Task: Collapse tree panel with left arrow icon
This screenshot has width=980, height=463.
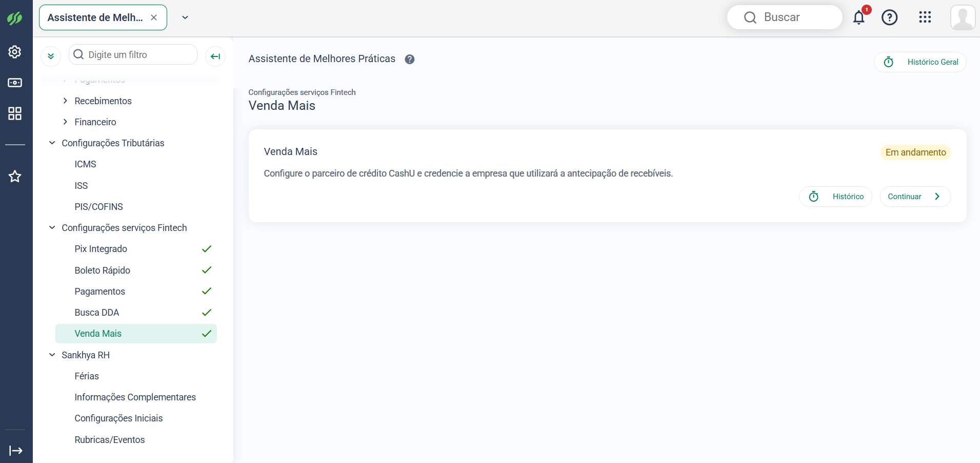Action: 215,56
